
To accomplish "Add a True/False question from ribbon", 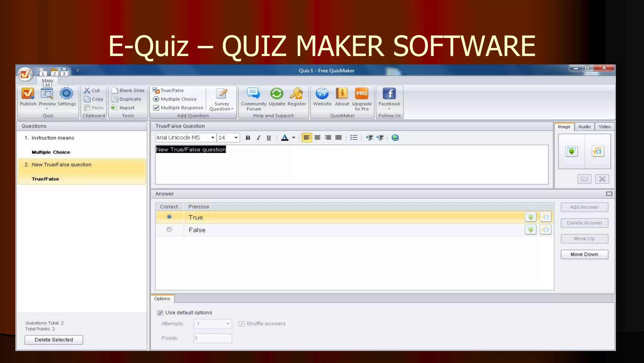I will click(x=168, y=91).
